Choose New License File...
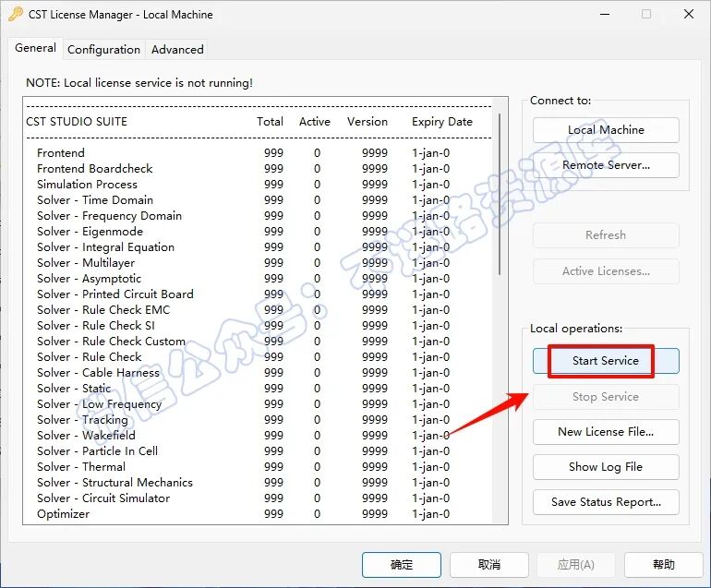Image resolution: width=711 pixels, height=588 pixels. [606, 432]
